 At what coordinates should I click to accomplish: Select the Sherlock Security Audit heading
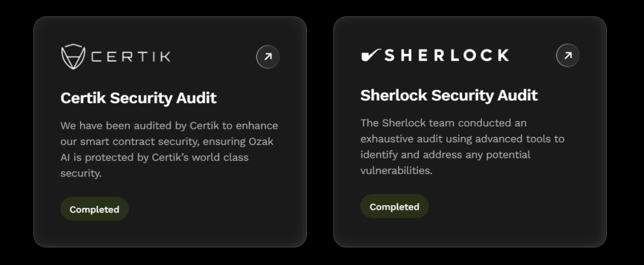tap(449, 95)
